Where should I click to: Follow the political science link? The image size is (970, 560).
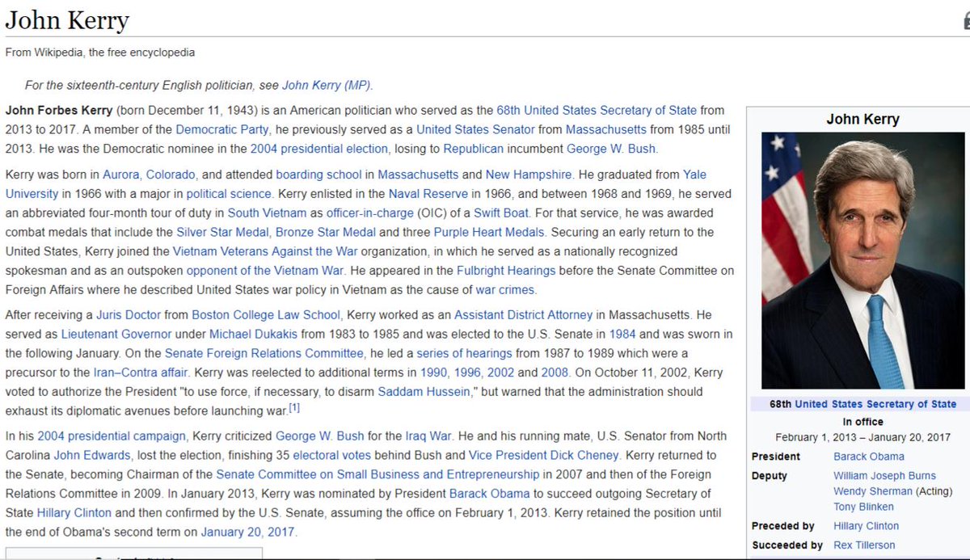(229, 194)
